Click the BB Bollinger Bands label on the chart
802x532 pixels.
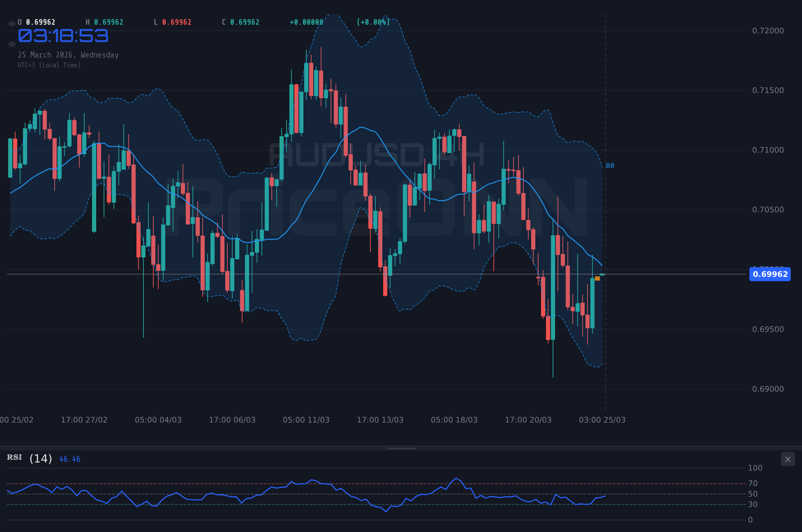click(x=609, y=166)
